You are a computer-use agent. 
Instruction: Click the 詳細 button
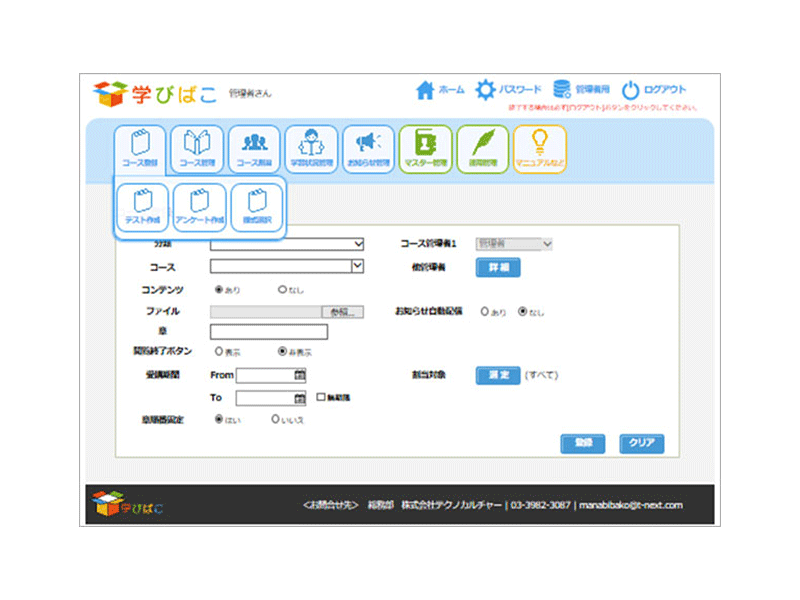tap(498, 267)
